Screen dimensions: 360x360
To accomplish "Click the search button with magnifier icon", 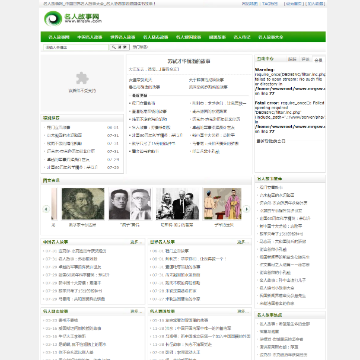I will [x=119, y=47].
